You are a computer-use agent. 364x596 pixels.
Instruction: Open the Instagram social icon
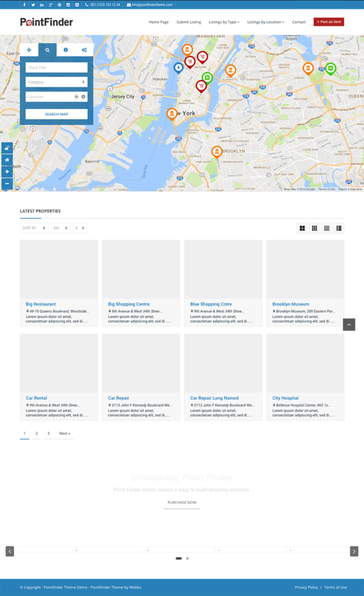[68, 5]
